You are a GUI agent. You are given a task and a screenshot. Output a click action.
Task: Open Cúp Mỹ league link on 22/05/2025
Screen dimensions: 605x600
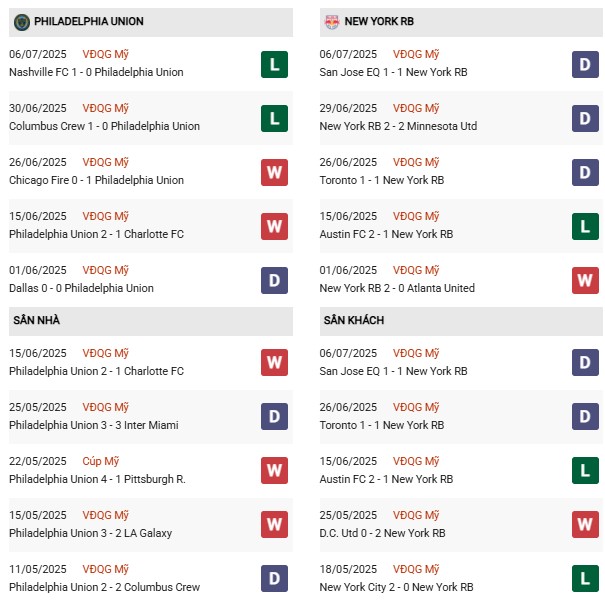coord(101,461)
